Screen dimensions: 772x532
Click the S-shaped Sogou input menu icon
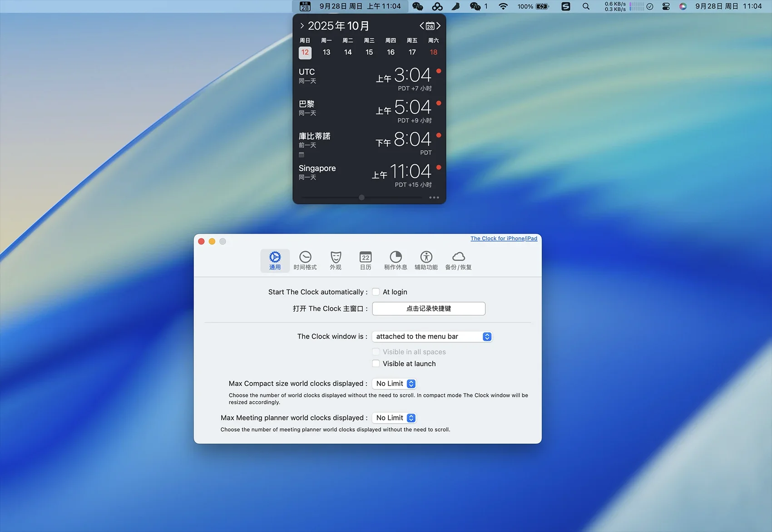[x=566, y=6]
